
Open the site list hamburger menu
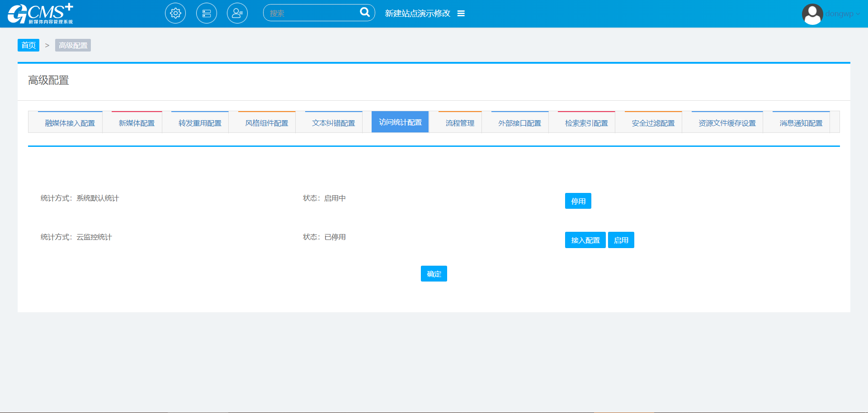[461, 14]
